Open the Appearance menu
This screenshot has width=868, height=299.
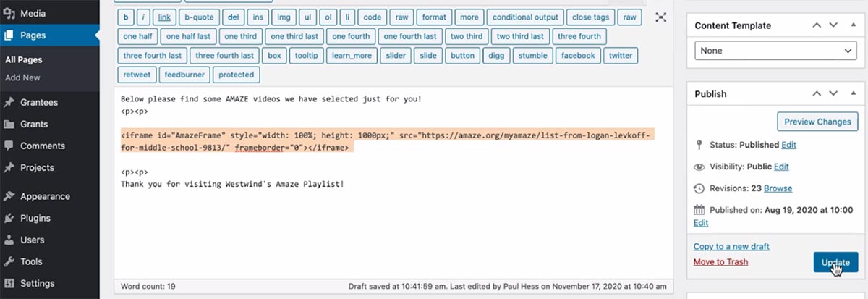(x=45, y=196)
